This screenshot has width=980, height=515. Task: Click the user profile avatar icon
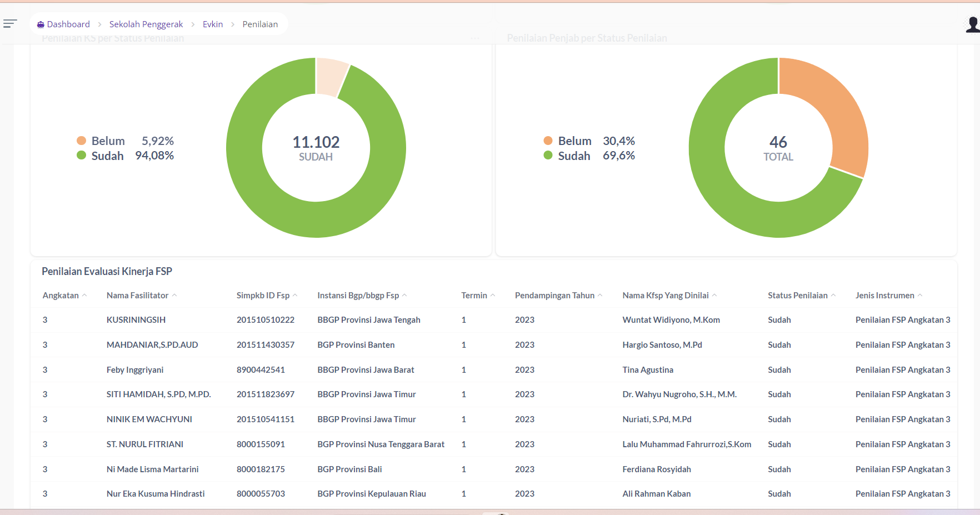[972, 24]
